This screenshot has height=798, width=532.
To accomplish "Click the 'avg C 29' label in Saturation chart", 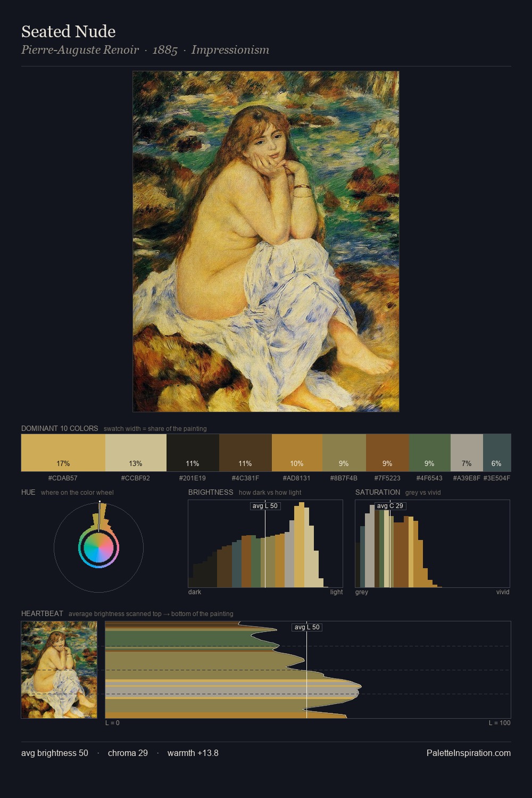I will (x=390, y=506).
